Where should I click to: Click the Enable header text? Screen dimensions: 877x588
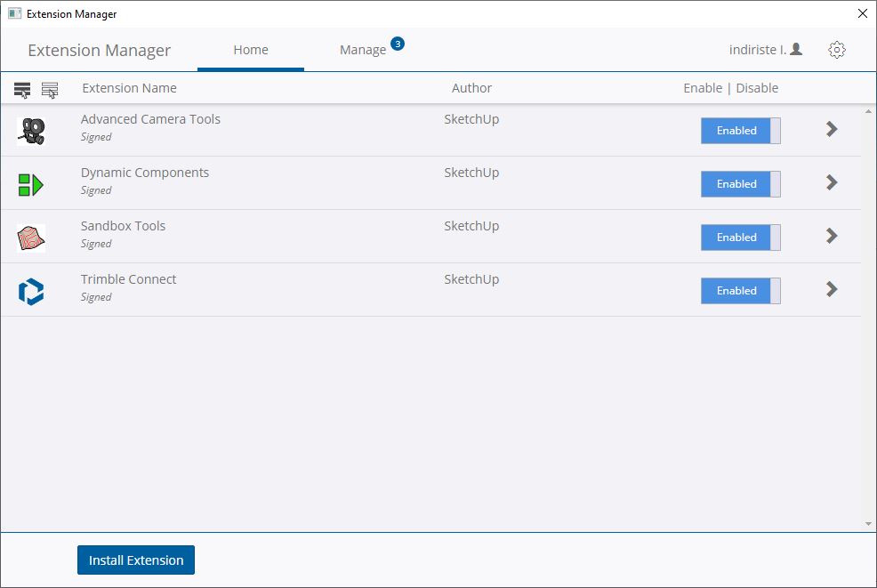[x=703, y=88]
